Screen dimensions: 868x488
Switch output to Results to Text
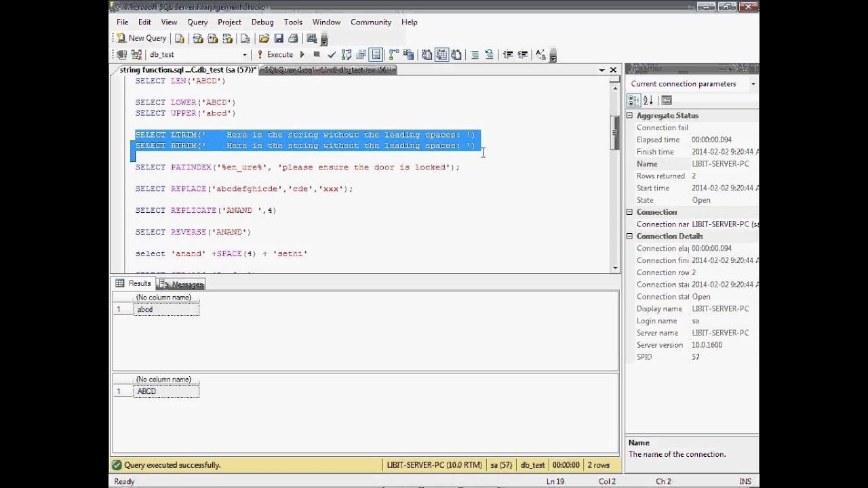[427, 55]
